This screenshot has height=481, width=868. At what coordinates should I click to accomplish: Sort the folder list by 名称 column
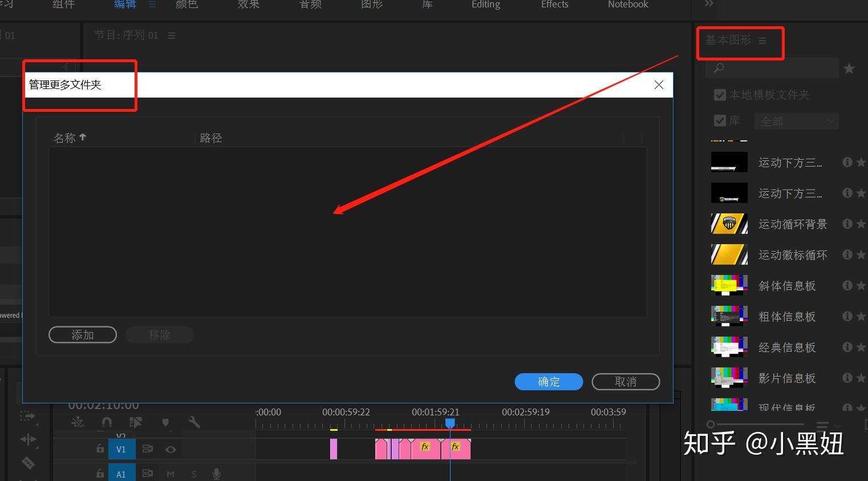click(70, 138)
